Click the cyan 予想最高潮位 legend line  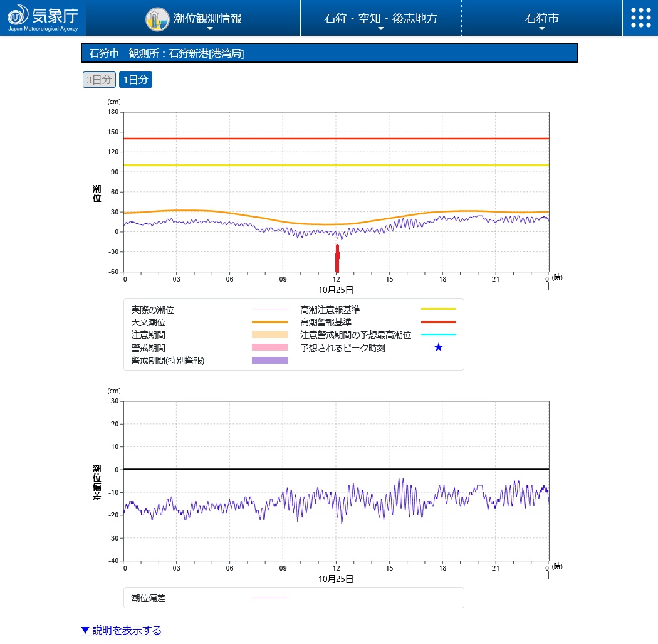tap(438, 335)
